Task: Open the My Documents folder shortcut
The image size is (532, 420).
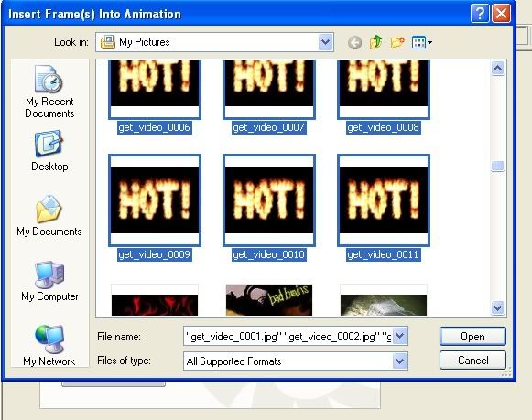Action: (49, 216)
